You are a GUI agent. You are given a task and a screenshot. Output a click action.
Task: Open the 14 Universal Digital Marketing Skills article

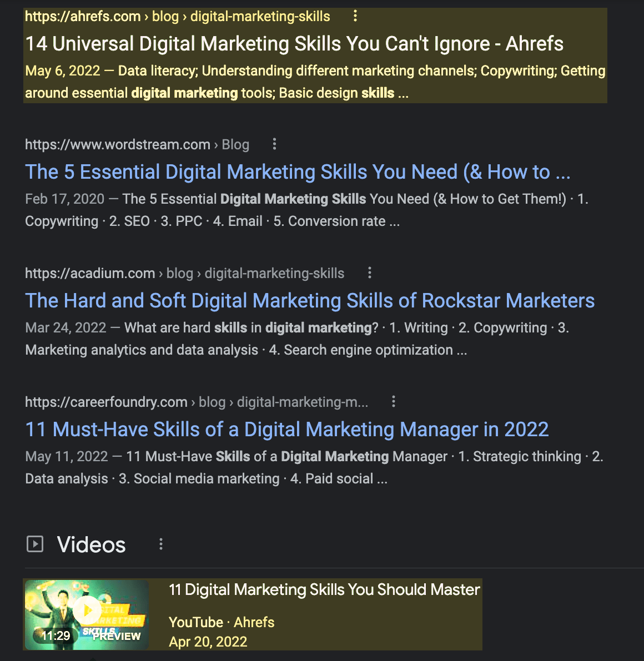[x=294, y=43]
